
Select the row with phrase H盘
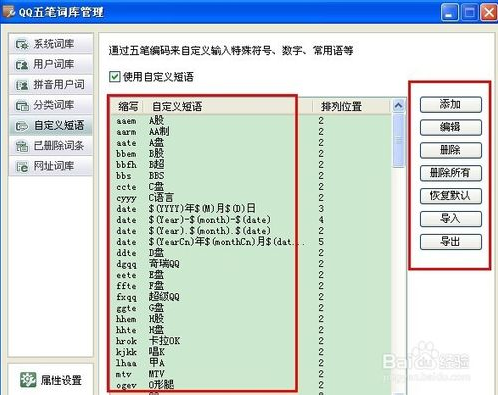pos(250,330)
